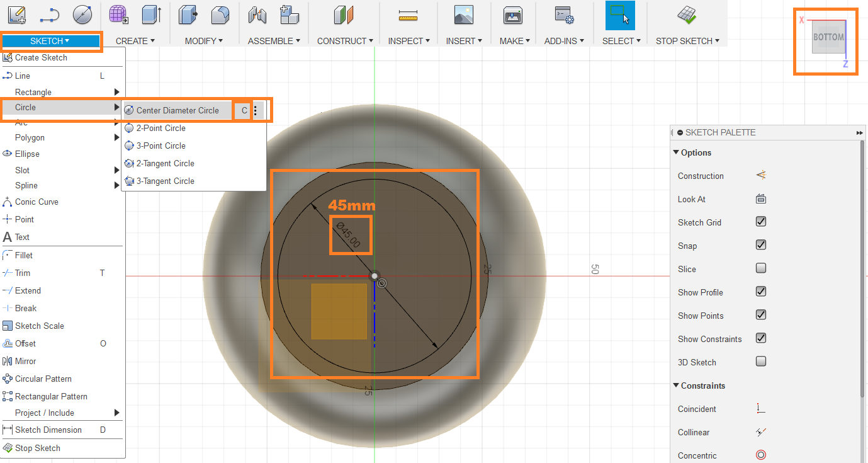Click the Collinear constraint icon
Image resolution: width=868 pixels, height=463 pixels.
point(760,432)
